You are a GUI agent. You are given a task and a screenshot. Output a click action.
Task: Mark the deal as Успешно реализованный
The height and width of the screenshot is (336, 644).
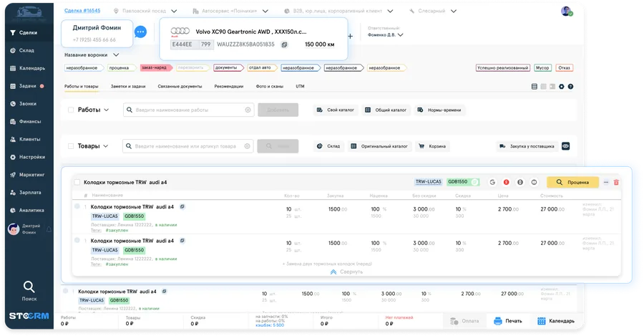(503, 68)
